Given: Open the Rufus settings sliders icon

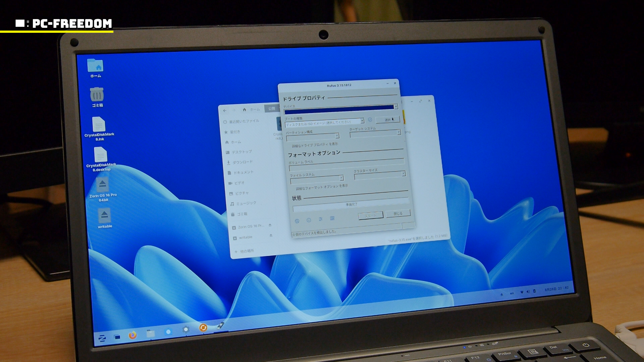Looking at the screenshot, I should pos(321,219).
